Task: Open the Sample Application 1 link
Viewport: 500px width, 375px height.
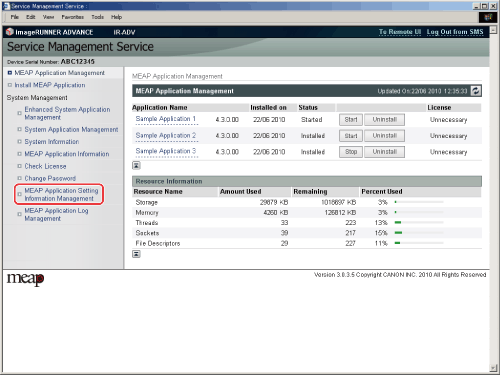Action: 166,119
